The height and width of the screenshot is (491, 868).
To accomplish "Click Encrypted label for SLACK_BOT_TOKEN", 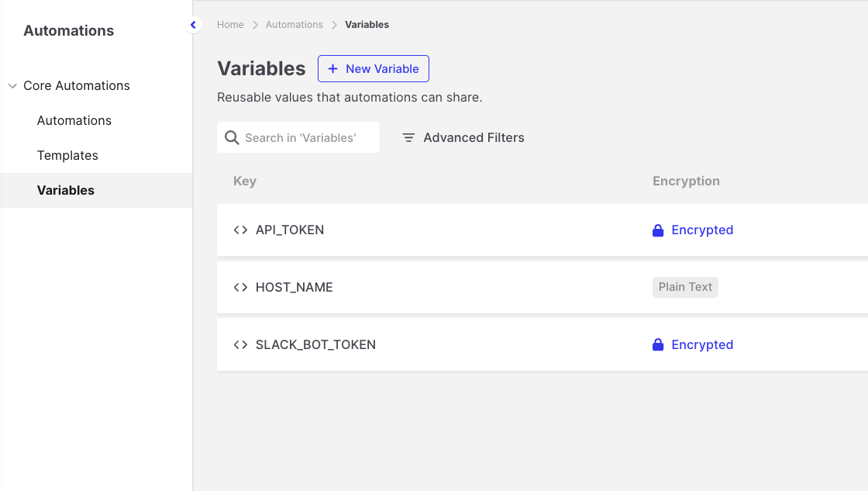I will point(702,344).
